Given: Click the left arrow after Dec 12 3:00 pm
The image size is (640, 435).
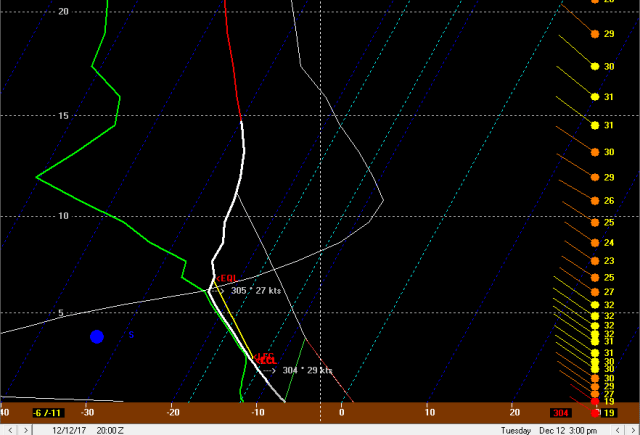Looking at the screenshot, I should pyautogui.click(x=618, y=430).
